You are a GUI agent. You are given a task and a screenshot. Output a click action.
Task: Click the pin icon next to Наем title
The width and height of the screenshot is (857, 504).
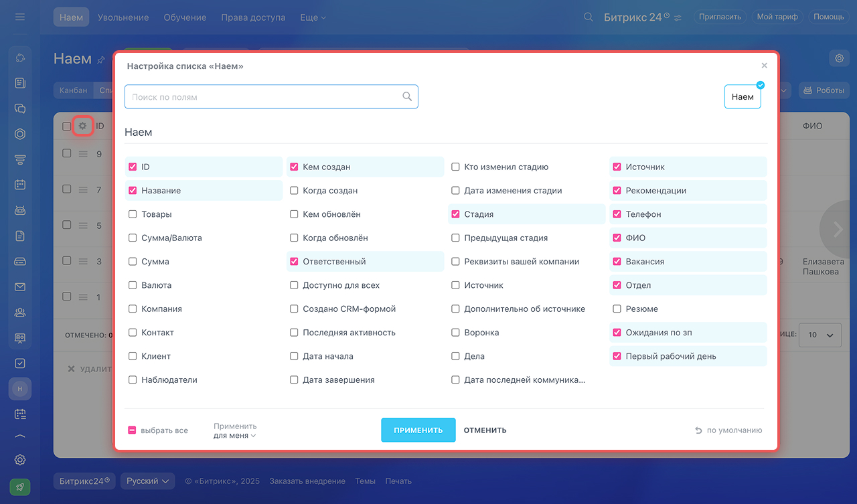point(101,60)
